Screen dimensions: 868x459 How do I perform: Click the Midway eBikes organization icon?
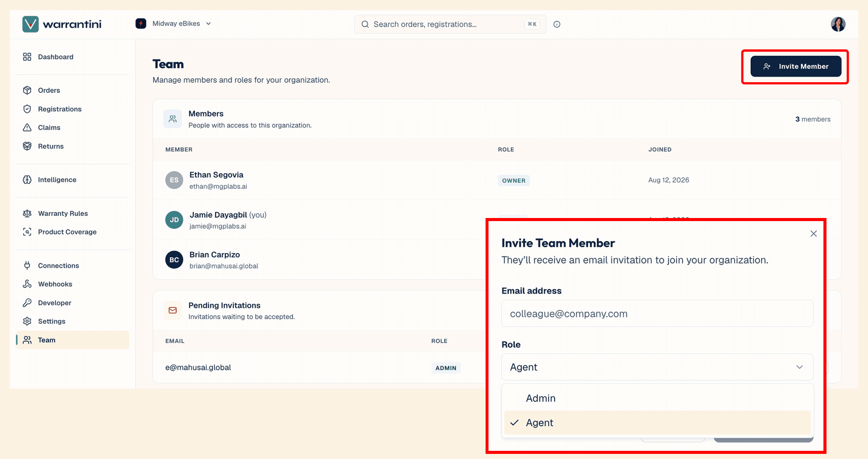[141, 23]
